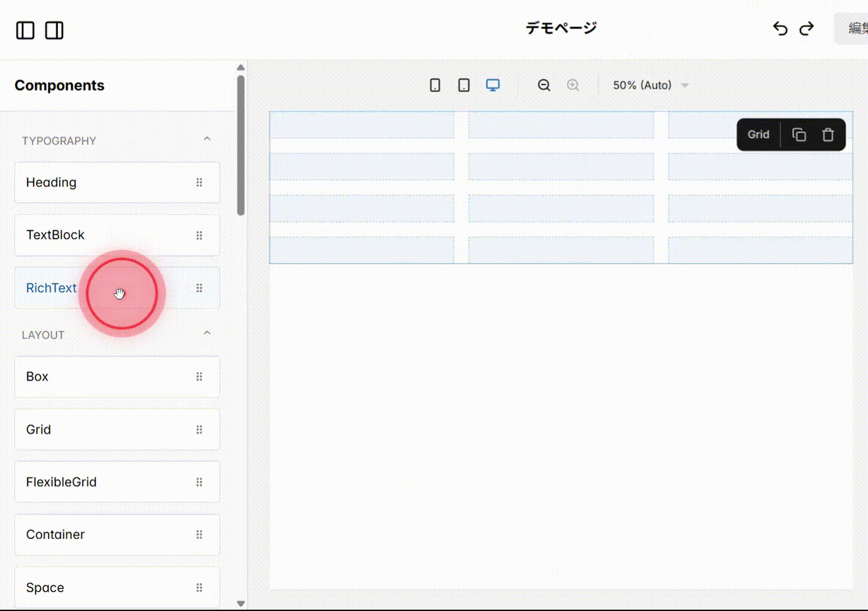
Task: Click the redo arrow icon
Action: tap(807, 28)
